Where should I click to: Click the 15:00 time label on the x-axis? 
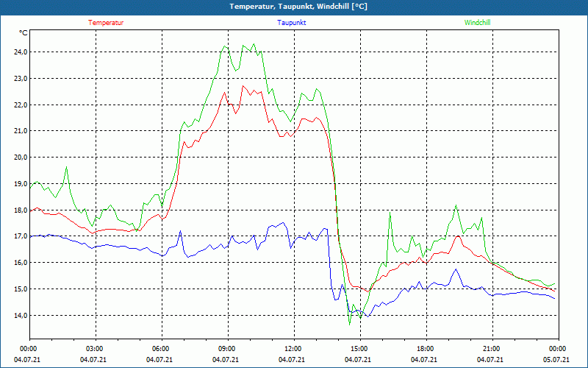tap(358, 349)
